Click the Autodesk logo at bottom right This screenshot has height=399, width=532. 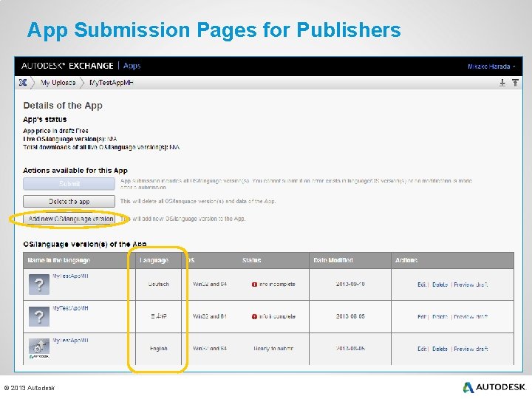(494, 387)
